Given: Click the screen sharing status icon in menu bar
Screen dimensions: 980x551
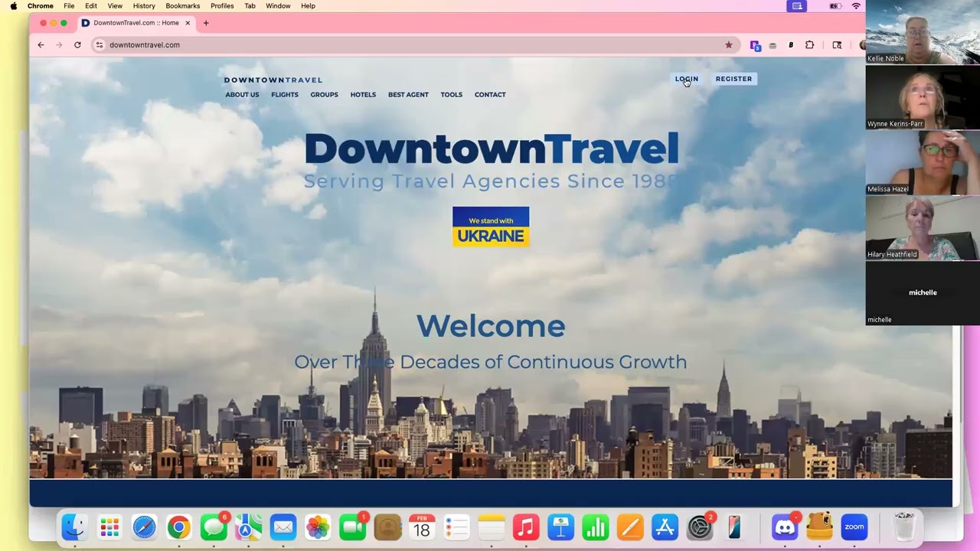Looking at the screenshot, I should (797, 5).
